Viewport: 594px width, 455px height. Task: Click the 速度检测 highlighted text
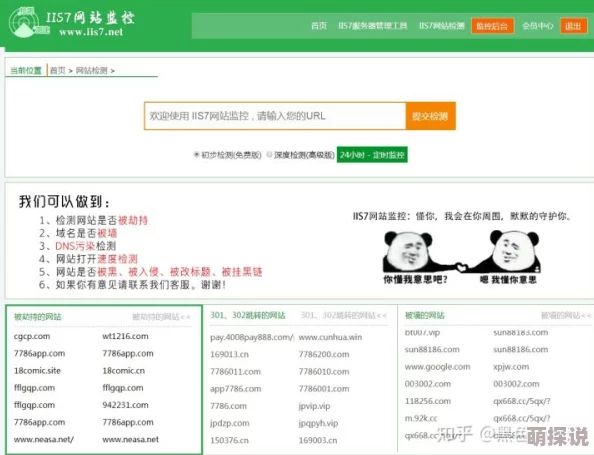117,259
